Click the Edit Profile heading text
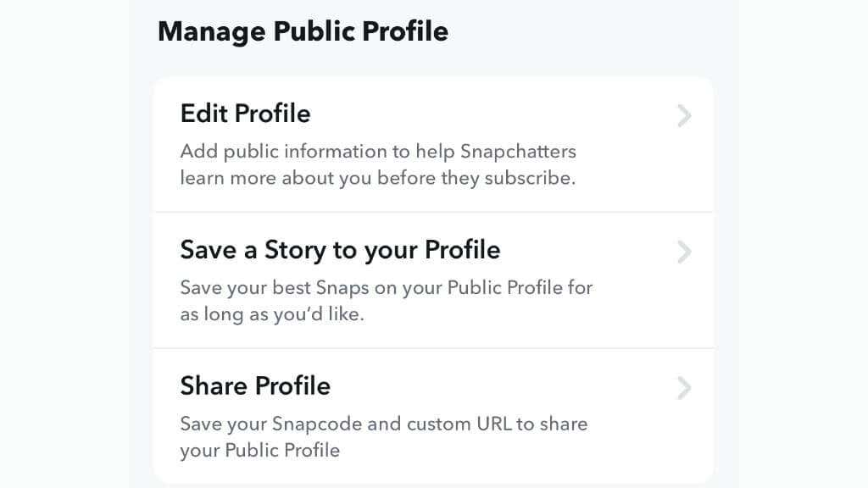This screenshot has width=868, height=488. (x=245, y=114)
